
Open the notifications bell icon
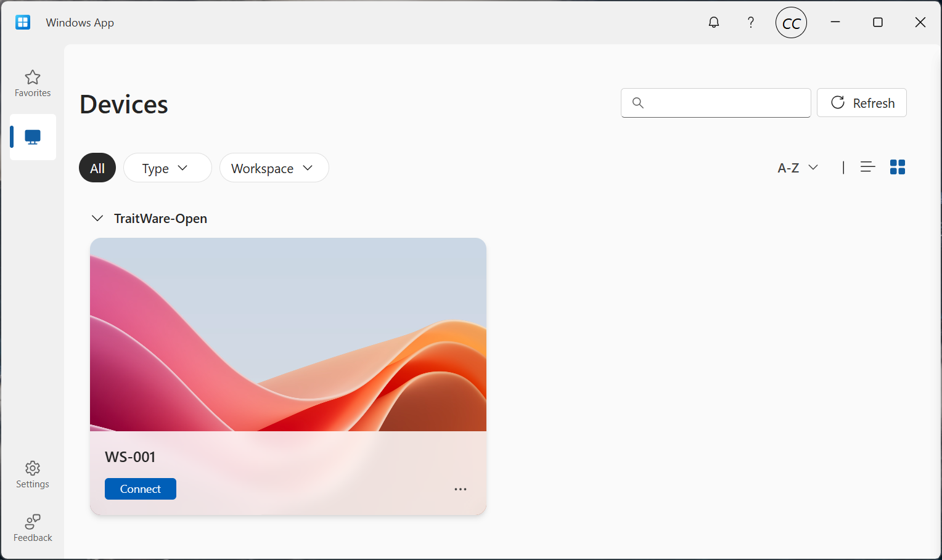point(714,22)
